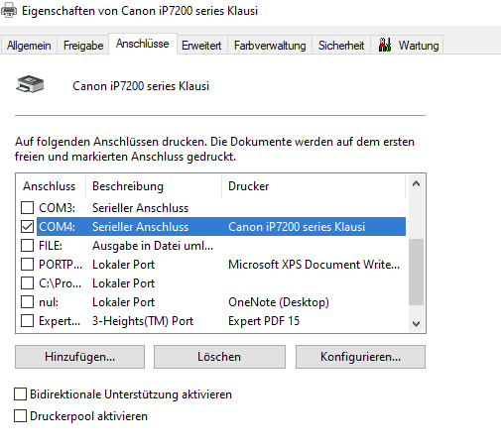Click the Löschen button

tap(219, 357)
